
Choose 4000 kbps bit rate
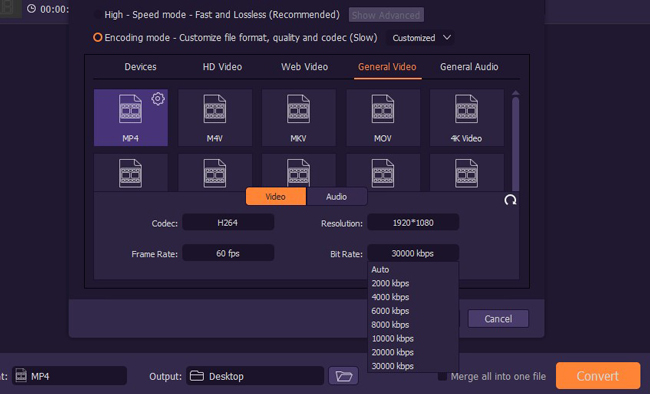[413, 297]
